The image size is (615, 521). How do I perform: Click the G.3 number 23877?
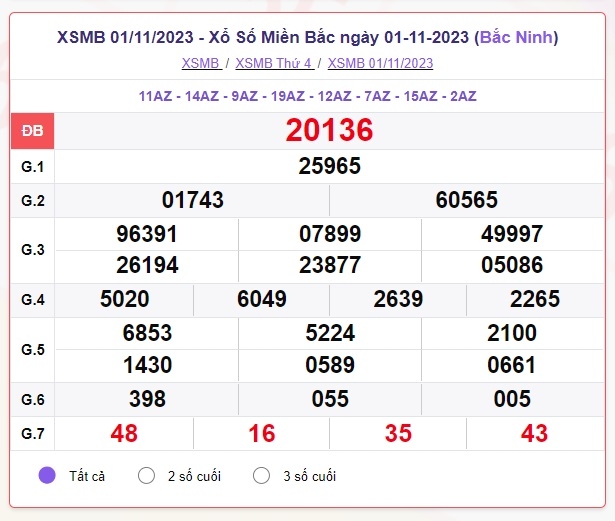click(x=330, y=265)
